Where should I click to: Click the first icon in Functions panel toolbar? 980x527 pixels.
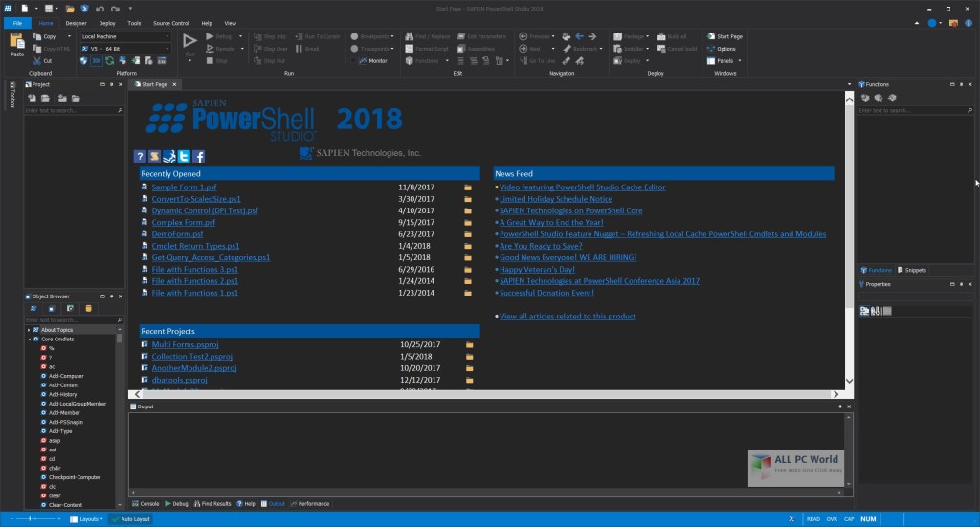[x=865, y=98]
